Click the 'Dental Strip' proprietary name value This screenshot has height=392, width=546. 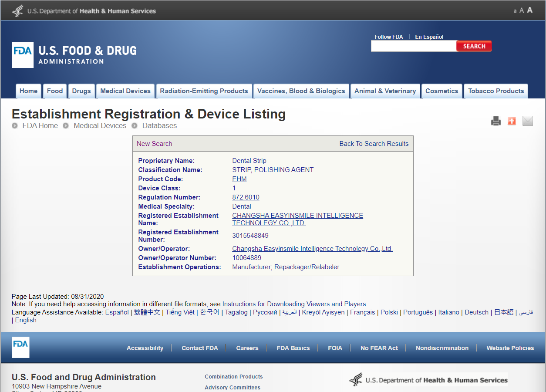(249, 161)
